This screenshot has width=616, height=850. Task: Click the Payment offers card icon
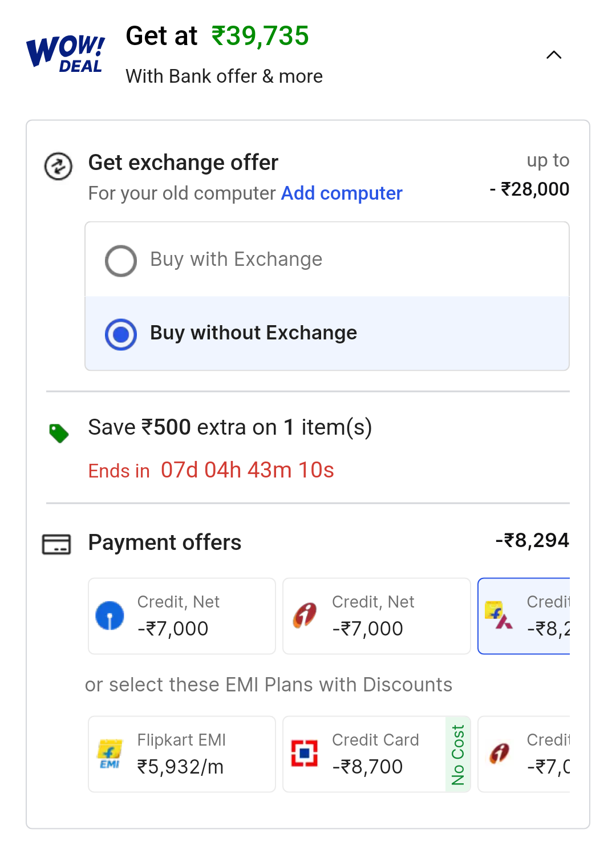[56, 544]
